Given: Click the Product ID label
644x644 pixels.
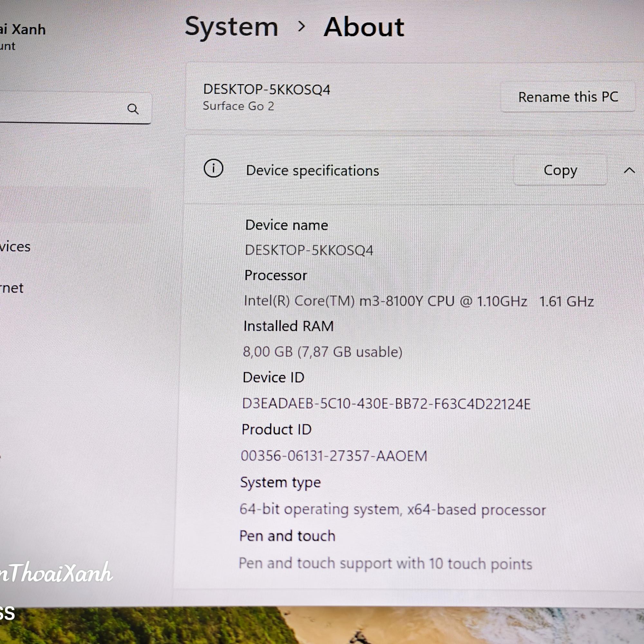Looking at the screenshot, I should click(276, 429).
